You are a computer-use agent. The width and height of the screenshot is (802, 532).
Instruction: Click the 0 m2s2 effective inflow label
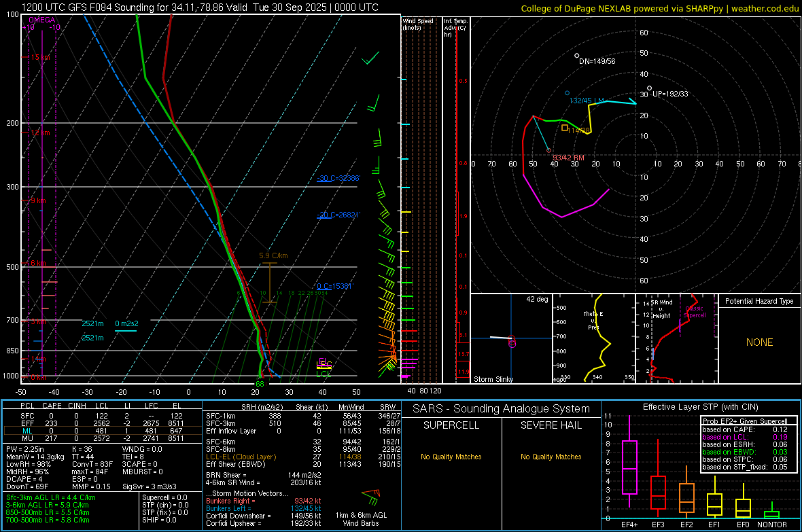tap(126, 324)
